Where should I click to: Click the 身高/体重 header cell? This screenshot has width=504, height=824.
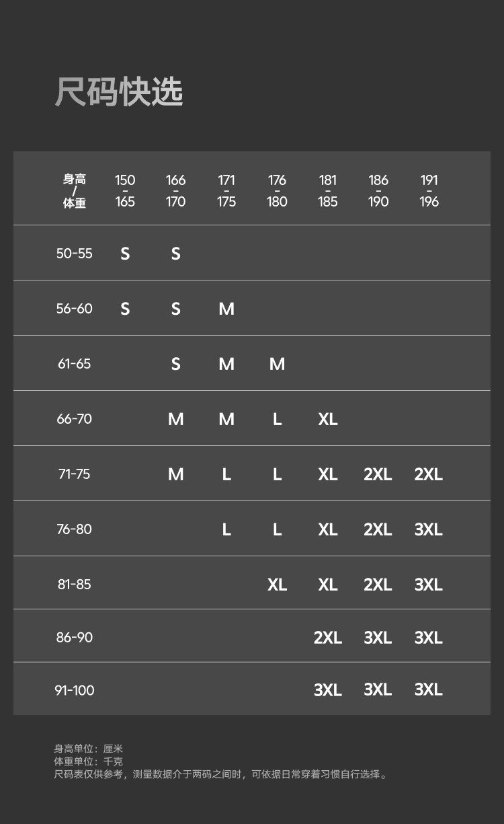[75, 191]
